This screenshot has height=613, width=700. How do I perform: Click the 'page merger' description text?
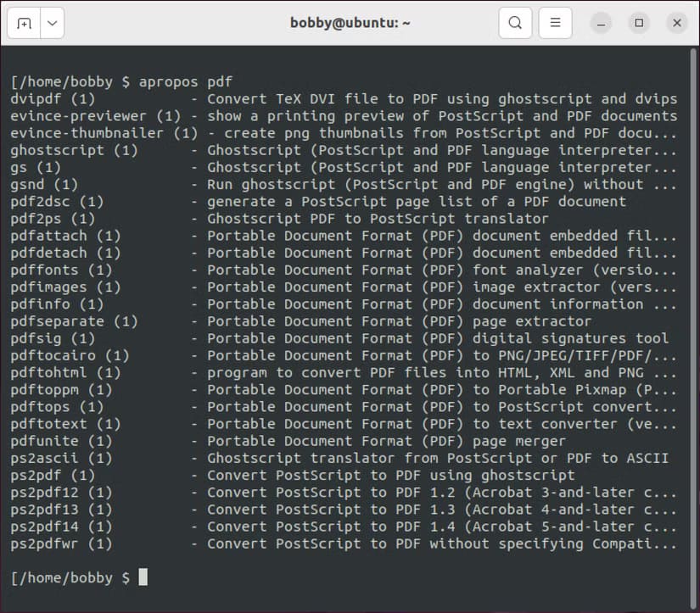pos(519,441)
